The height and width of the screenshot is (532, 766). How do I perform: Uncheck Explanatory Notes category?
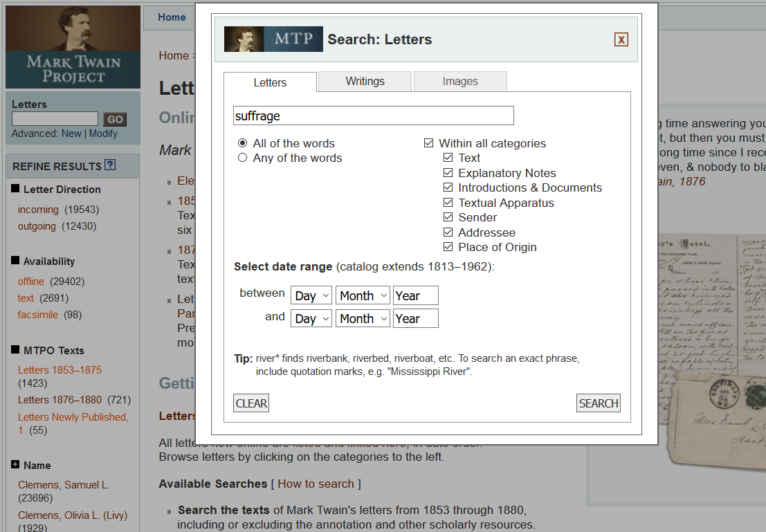[x=448, y=173]
